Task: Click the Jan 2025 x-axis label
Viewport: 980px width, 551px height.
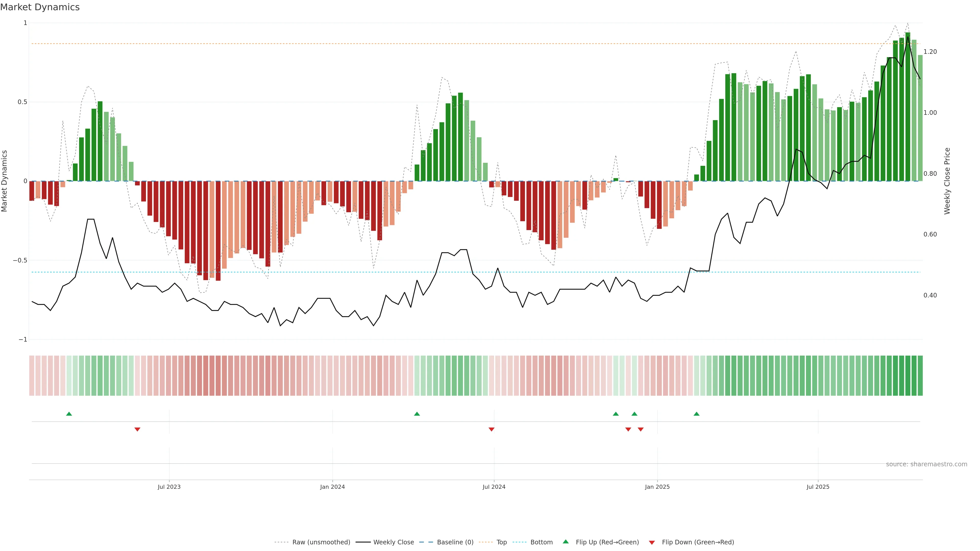Action: 657,487
